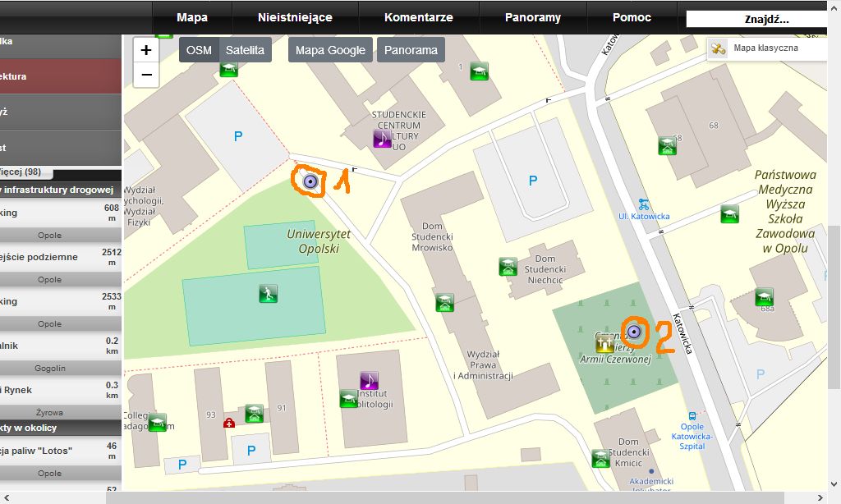Click the red medical cross icon near building 93
Screen dimensions: 841x504
(x=229, y=423)
